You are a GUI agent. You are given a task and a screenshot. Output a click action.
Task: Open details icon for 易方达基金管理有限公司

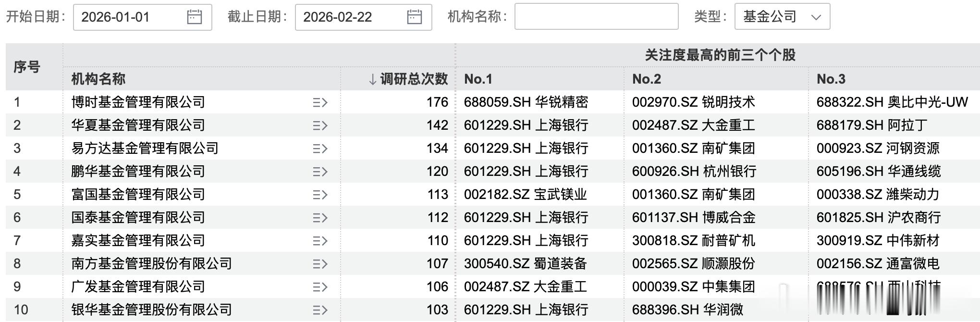coord(320,149)
